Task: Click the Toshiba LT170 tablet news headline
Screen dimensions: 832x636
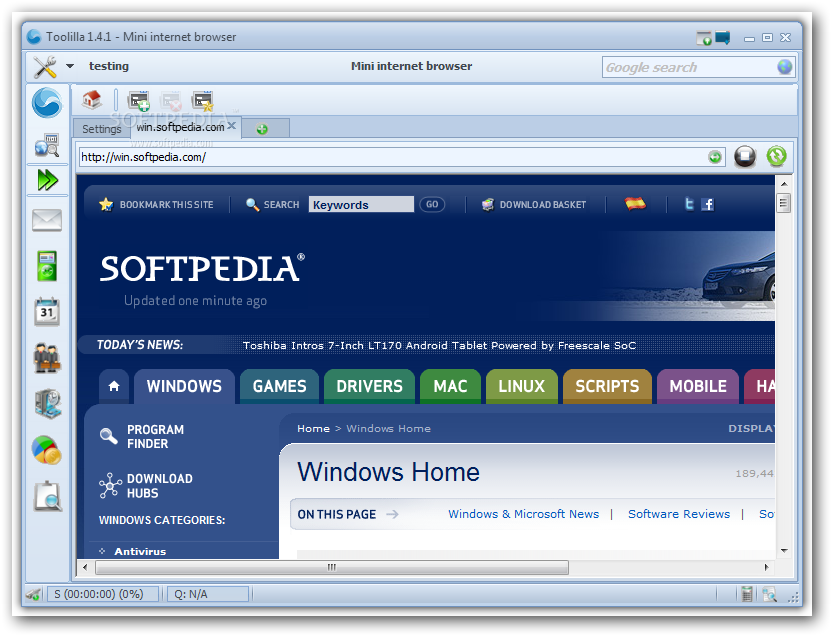Action: 439,345
